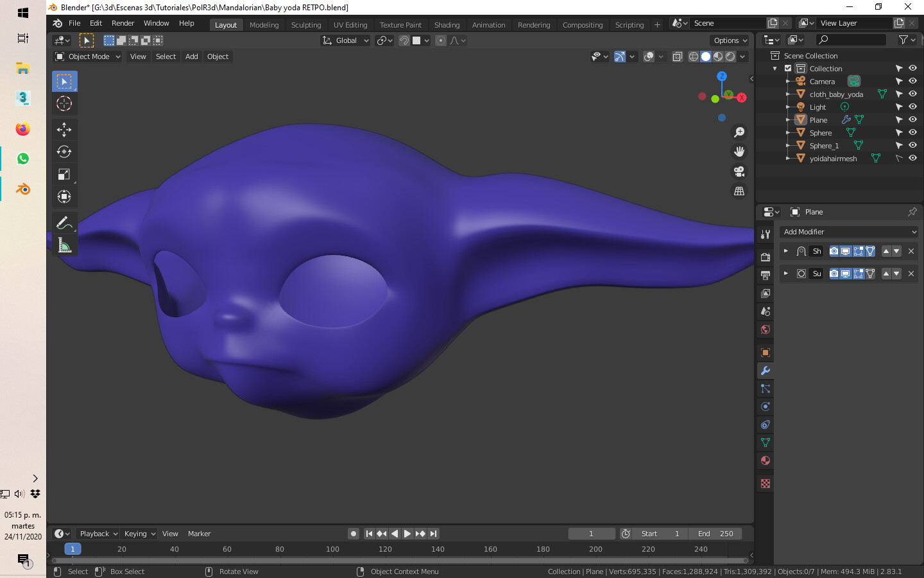Uncheck the Collection checkbox in outliner
This screenshot has width=924, height=578.
click(788, 68)
